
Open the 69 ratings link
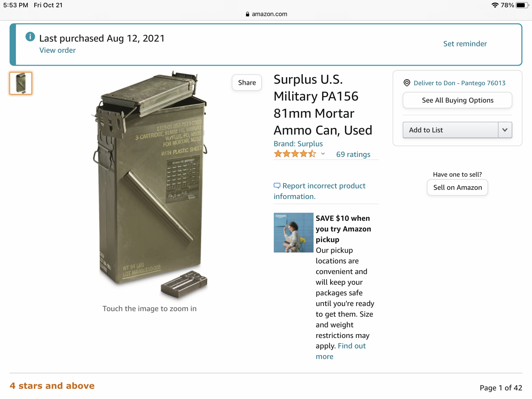[353, 154]
